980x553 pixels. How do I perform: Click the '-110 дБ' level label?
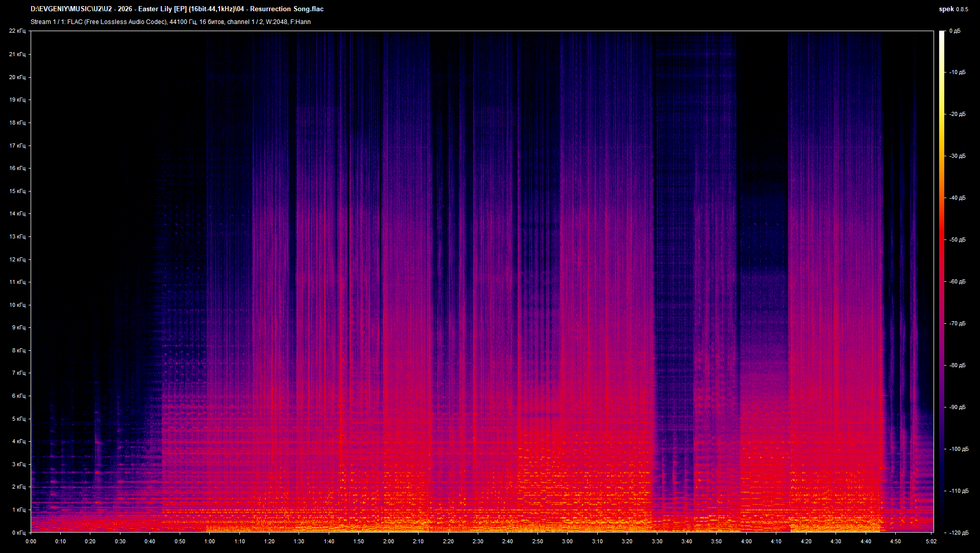point(959,491)
